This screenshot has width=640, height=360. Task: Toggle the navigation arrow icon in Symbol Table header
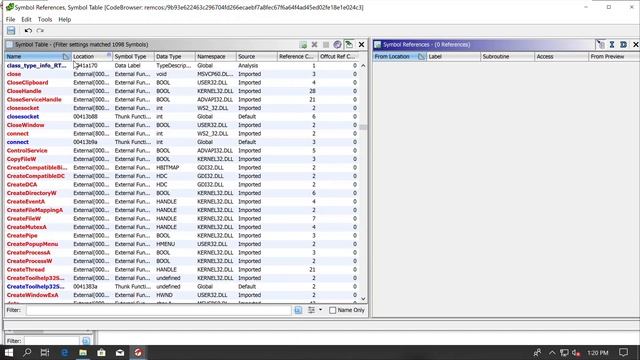point(349,44)
